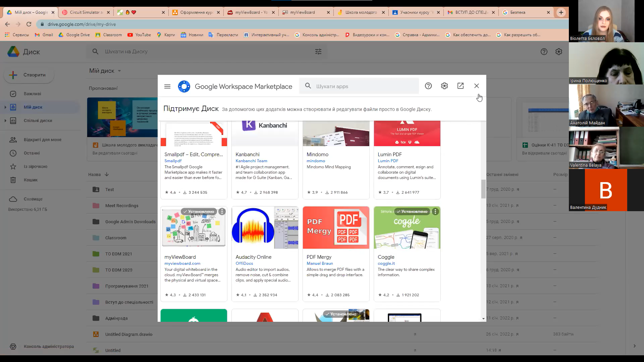The image size is (644, 362).
Task: Expand the Спільні диски tree item
Action: point(5,121)
